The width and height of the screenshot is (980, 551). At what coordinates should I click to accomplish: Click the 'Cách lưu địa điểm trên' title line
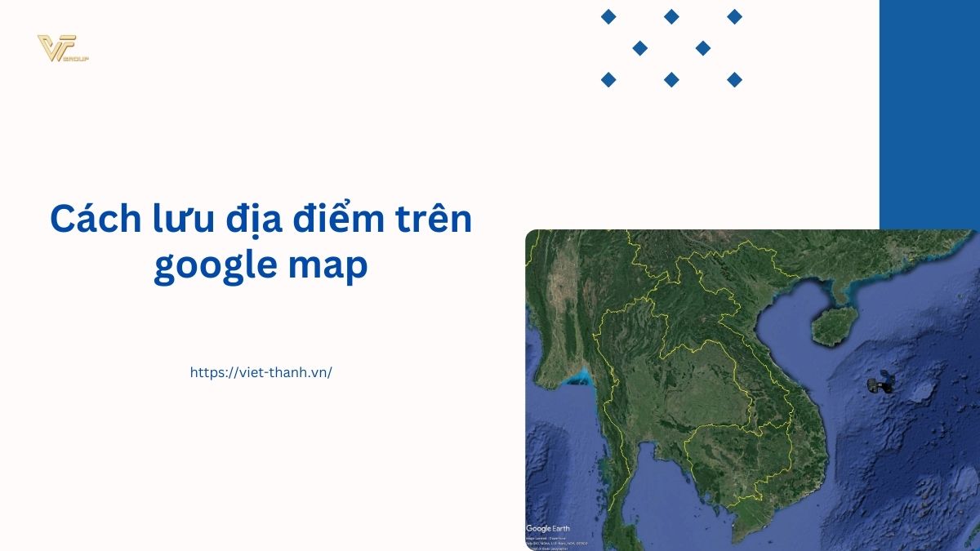[x=261, y=220]
